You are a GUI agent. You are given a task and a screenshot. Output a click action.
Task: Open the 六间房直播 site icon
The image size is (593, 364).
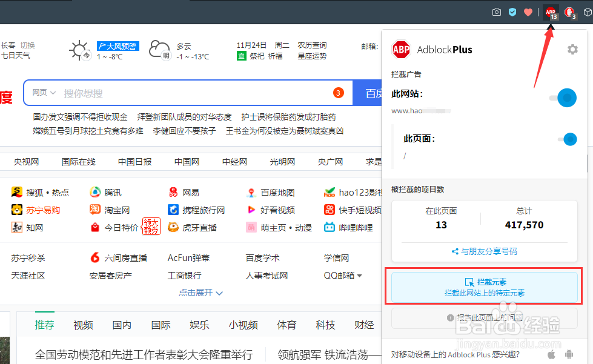click(95, 258)
